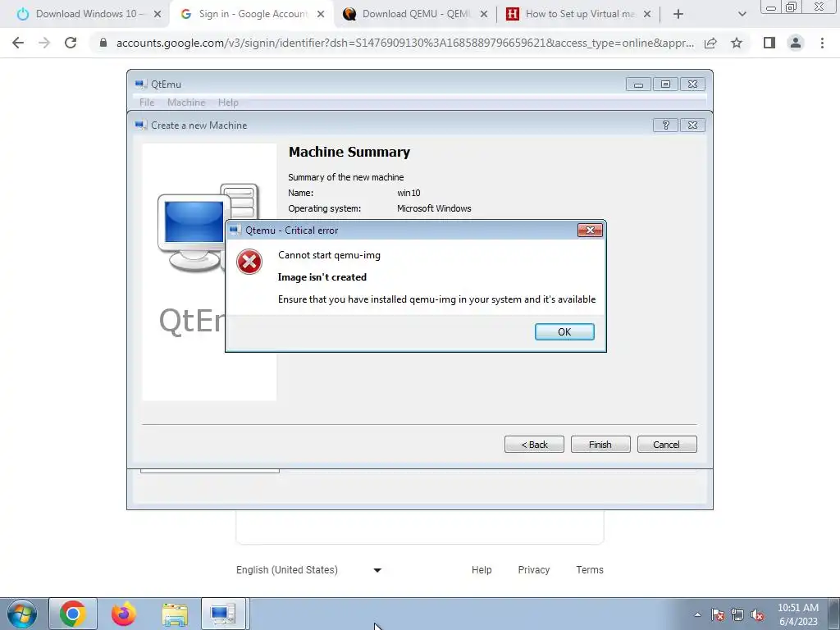
Task: Close the How to Set up Virtual tab
Action: (647, 14)
